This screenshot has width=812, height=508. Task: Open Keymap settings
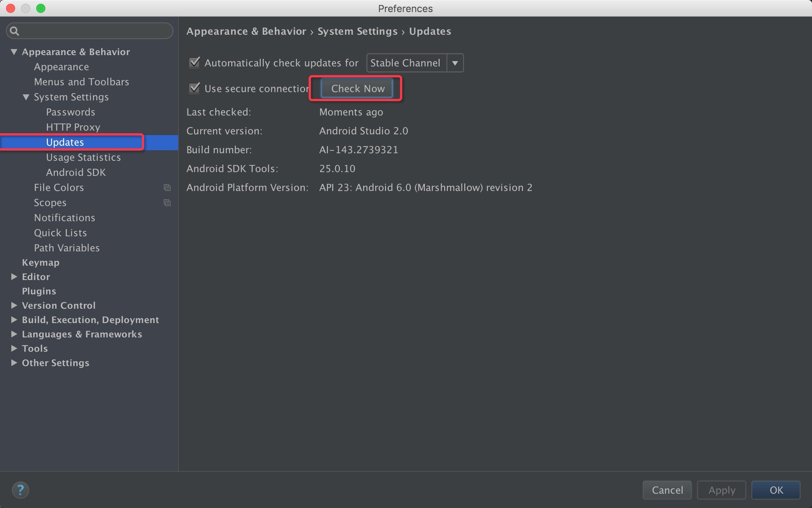pos(40,262)
